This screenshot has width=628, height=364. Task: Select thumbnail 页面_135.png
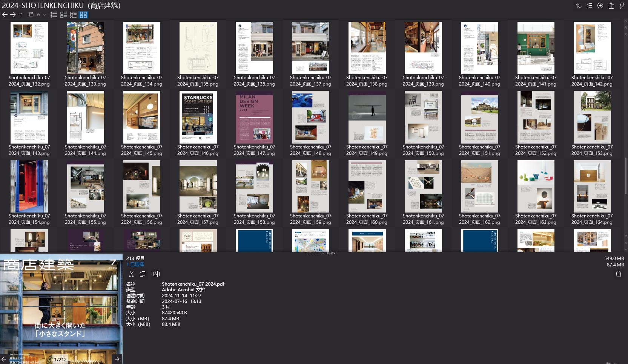(198, 48)
